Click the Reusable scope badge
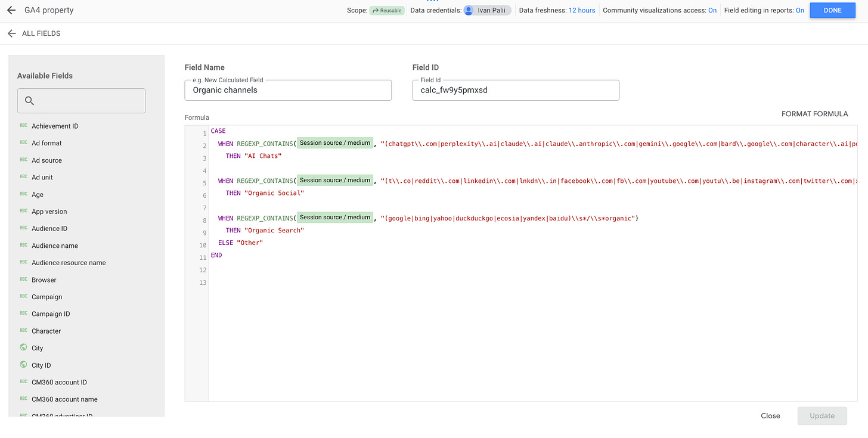The height and width of the screenshot is (438, 868). 386,10
